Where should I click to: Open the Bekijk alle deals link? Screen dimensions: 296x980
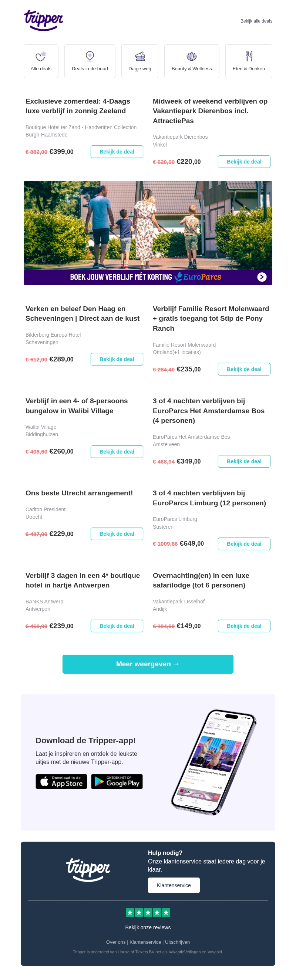[256, 21]
